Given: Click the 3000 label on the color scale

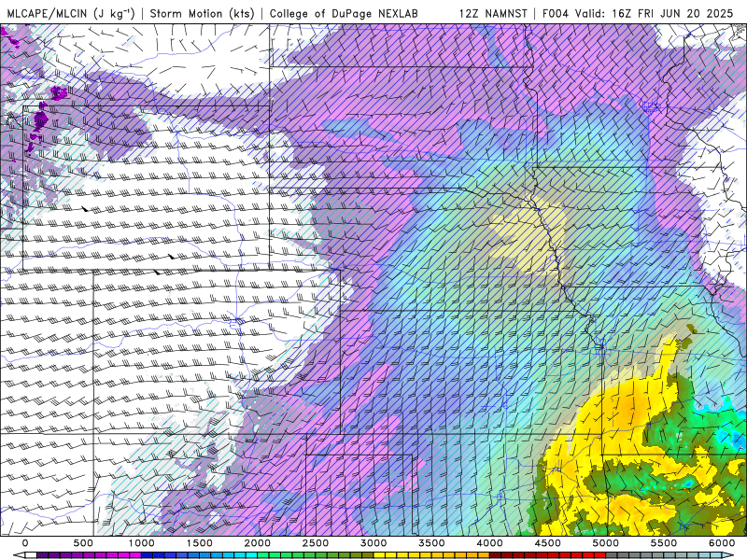Looking at the screenshot, I should pyautogui.click(x=373, y=543).
